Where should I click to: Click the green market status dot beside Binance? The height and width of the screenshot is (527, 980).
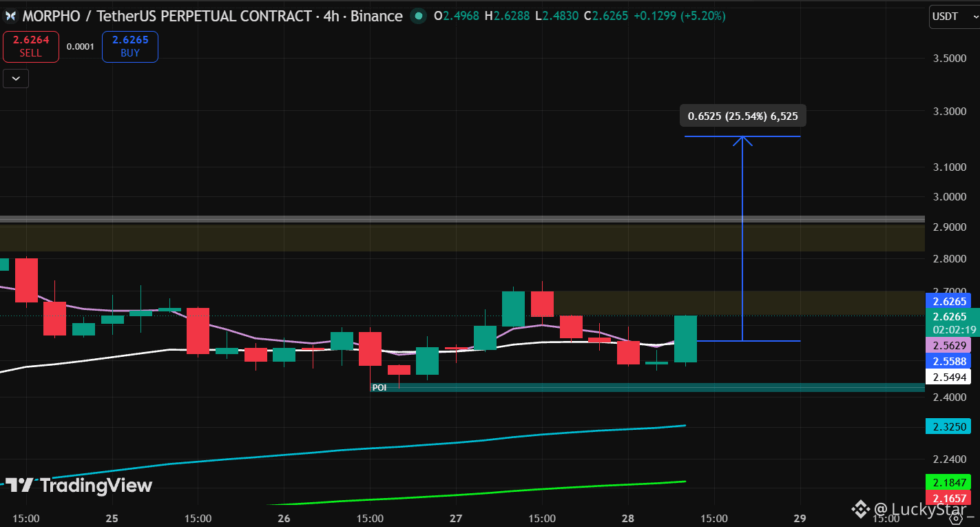coord(418,16)
